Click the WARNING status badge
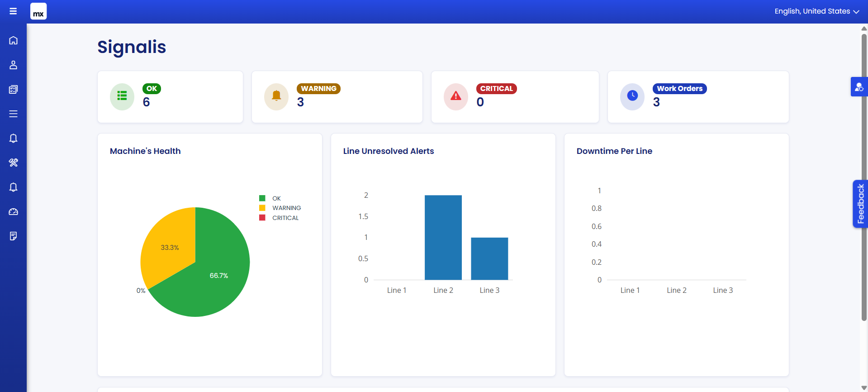 pyautogui.click(x=318, y=89)
